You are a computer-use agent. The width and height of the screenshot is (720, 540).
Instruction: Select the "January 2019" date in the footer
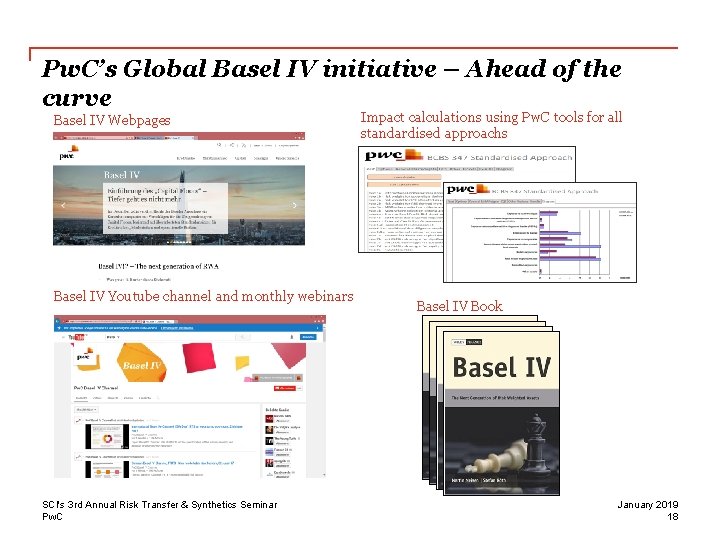coord(647,505)
